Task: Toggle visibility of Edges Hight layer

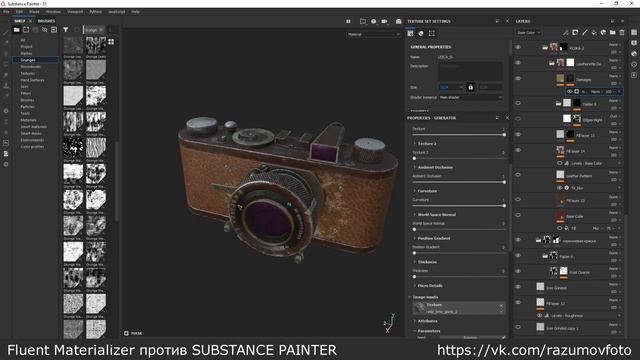Action: click(x=518, y=119)
